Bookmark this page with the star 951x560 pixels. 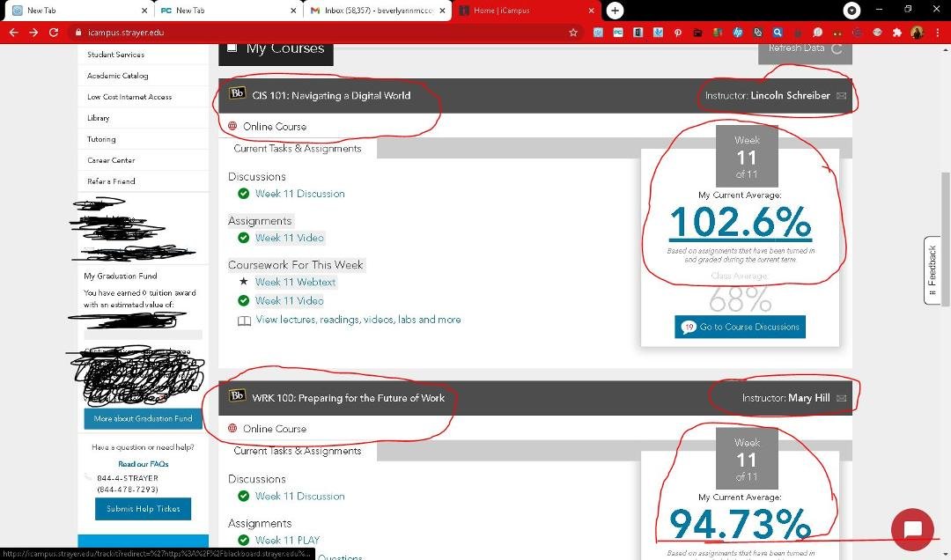tap(573, 33)
